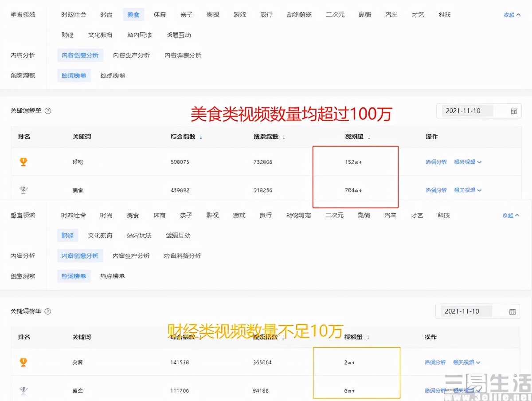Toggle the 热词榜单 selection in 创意观察

tap(74, 75)
